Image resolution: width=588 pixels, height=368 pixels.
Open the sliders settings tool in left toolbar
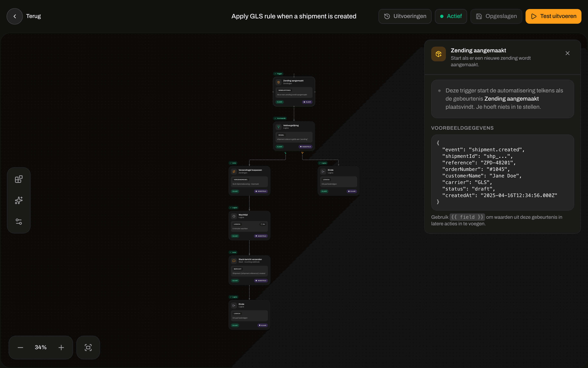[19, 221]
